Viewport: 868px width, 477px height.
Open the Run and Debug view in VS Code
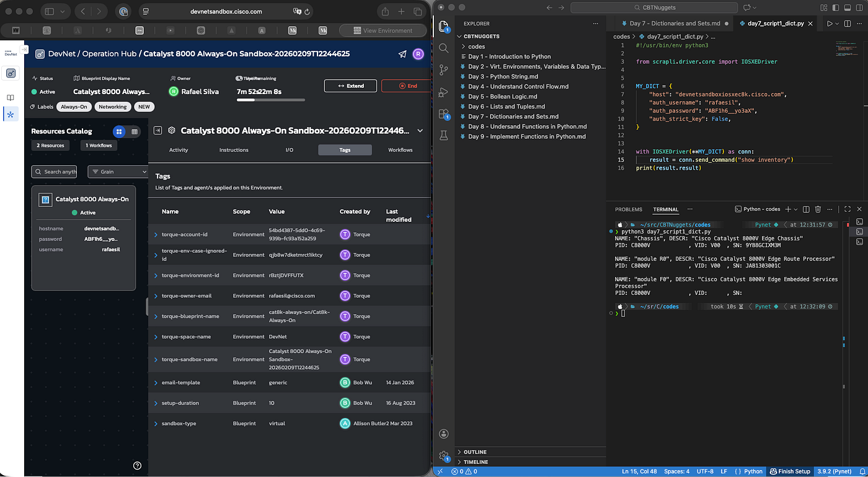(443, 92)
